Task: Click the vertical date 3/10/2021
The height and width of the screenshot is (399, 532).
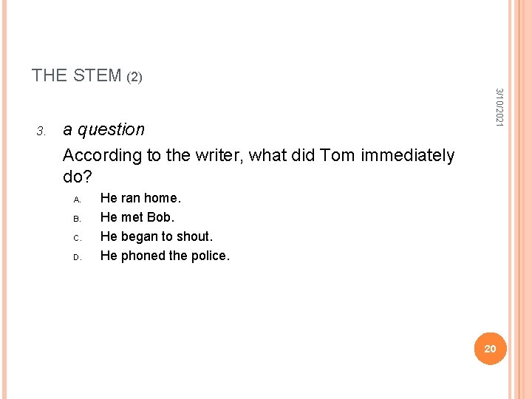Action: (499, 106)
